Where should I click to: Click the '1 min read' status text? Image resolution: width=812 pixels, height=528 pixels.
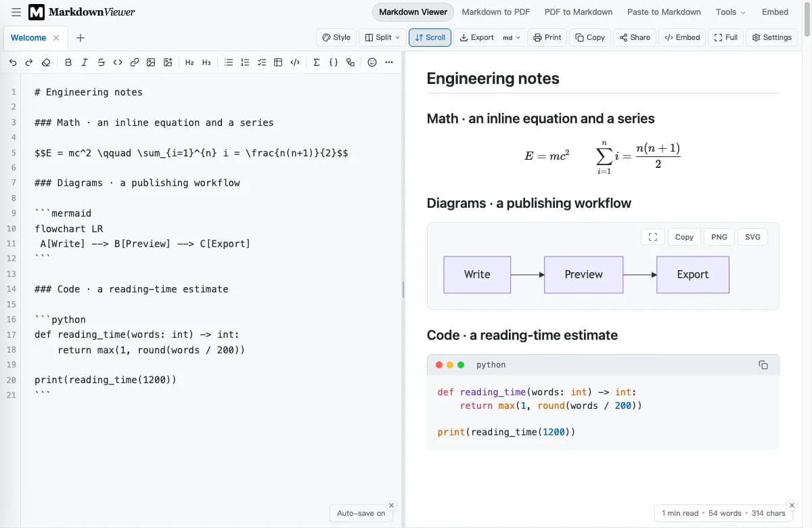[680, 513]
